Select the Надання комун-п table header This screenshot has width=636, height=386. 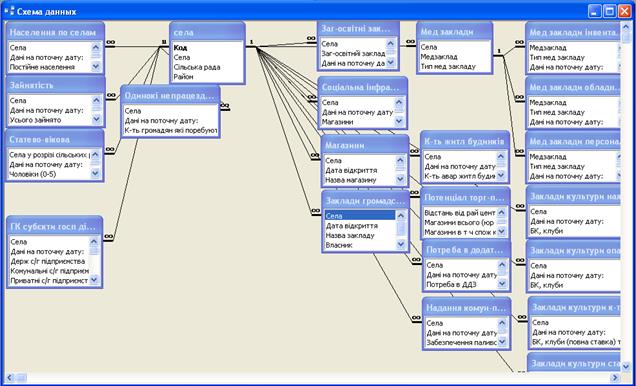point(466,308)
